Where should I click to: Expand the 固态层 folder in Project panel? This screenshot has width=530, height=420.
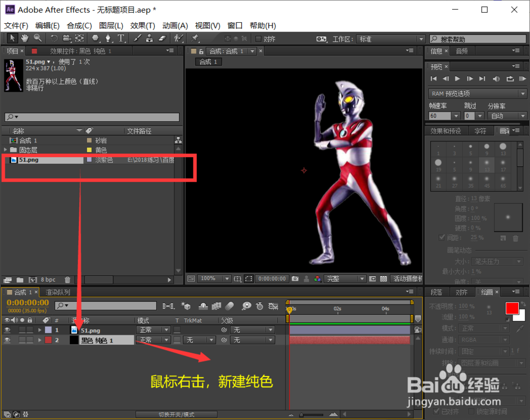(x=5, y=150)
